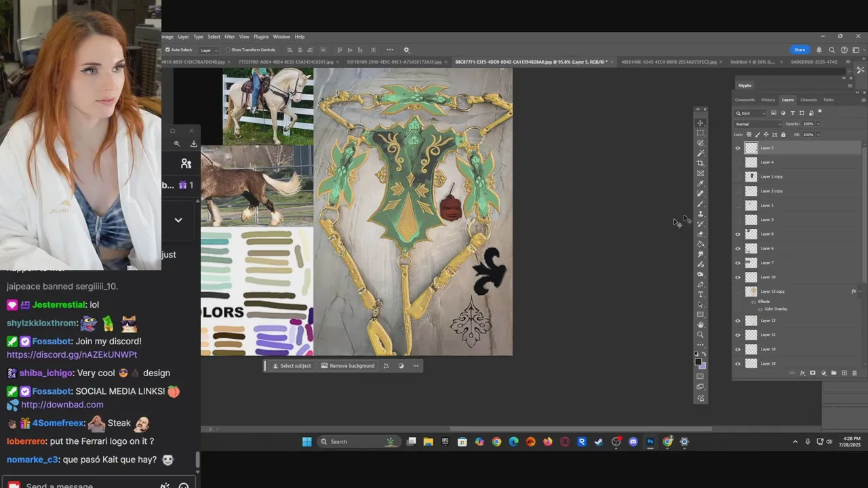Hide Layer 19 using its eye icon
The image size is (868, 488).
point(738,349)
